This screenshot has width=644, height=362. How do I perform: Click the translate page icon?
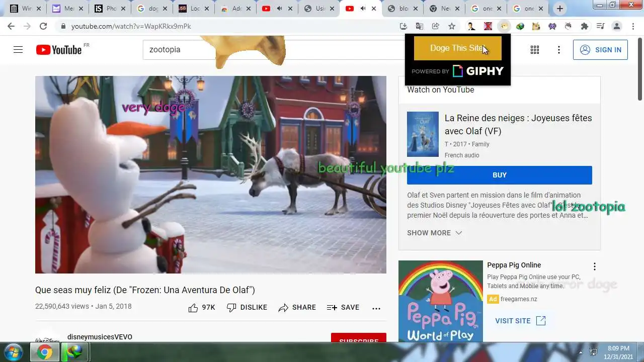coord(420,26)
